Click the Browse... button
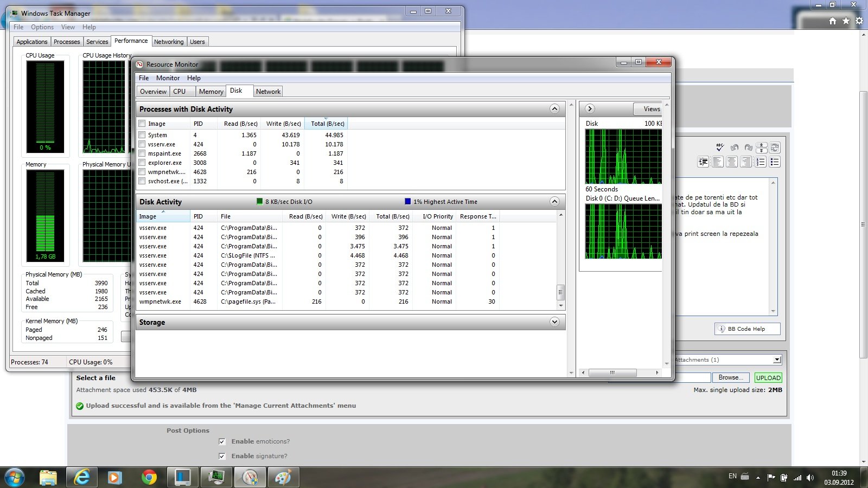868x488 pixels. (731, 377)
